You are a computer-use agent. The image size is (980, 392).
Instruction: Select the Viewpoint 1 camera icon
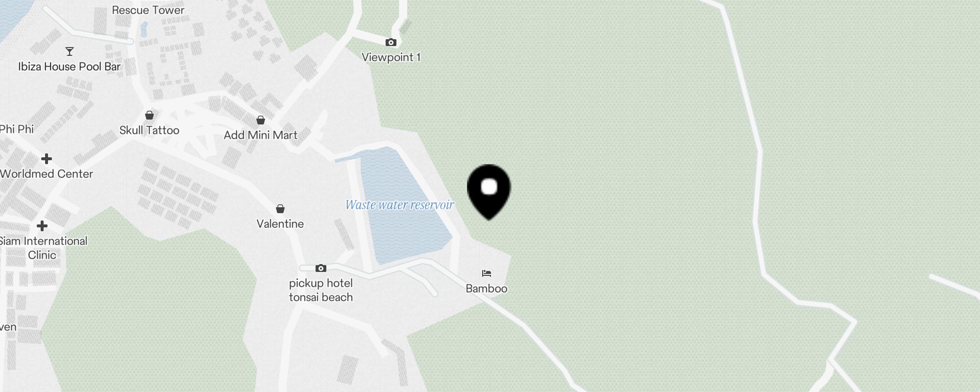(x=391, y=43)
